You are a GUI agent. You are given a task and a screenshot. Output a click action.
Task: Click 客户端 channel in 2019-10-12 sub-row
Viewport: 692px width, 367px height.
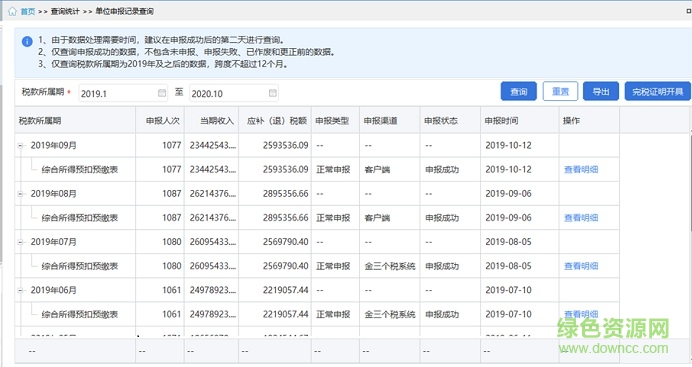point(377,170)
